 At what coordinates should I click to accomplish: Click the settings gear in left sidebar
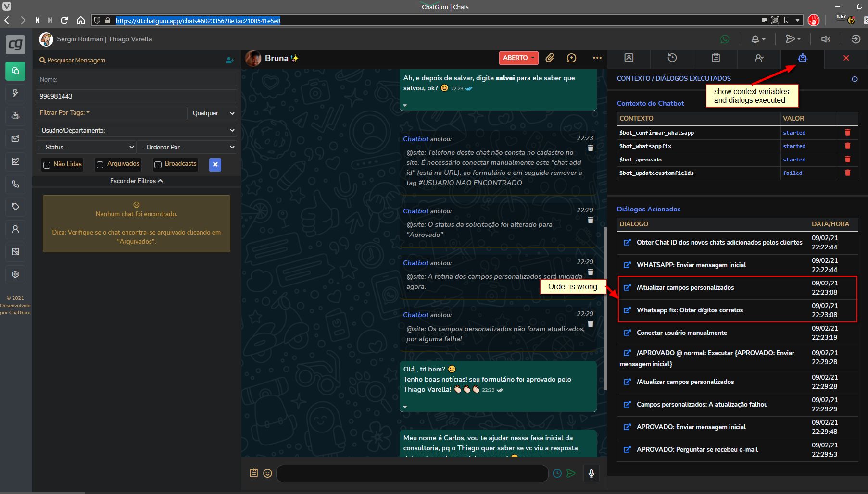pyautogui.click(x=15, y=274)
